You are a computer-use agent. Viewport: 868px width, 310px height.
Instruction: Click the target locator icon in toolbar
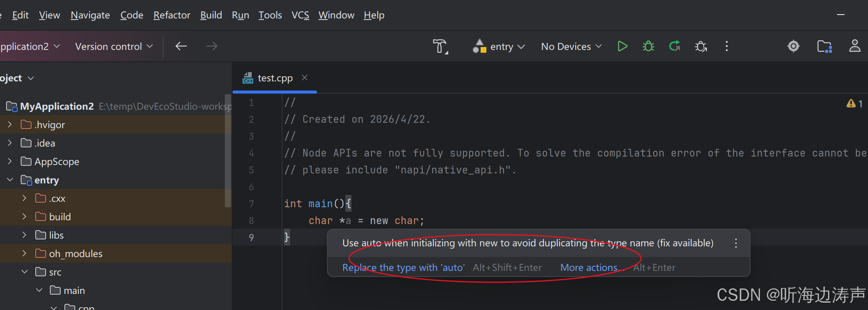pos(794,46)
